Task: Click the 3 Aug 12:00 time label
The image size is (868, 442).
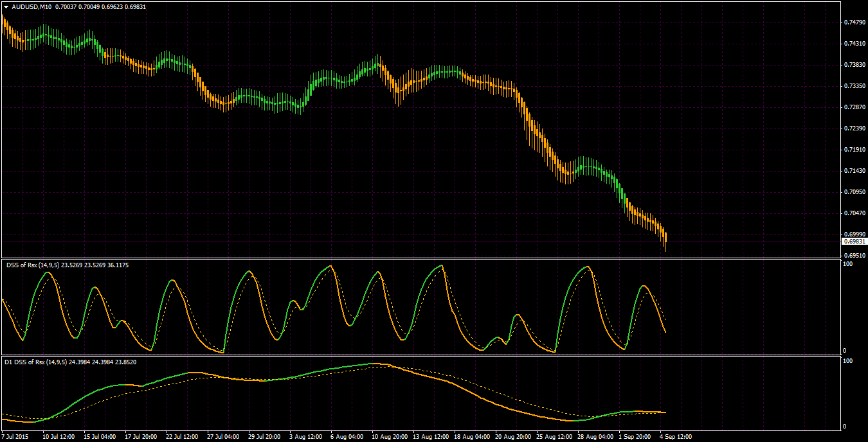Action: [x=305, y=436]
